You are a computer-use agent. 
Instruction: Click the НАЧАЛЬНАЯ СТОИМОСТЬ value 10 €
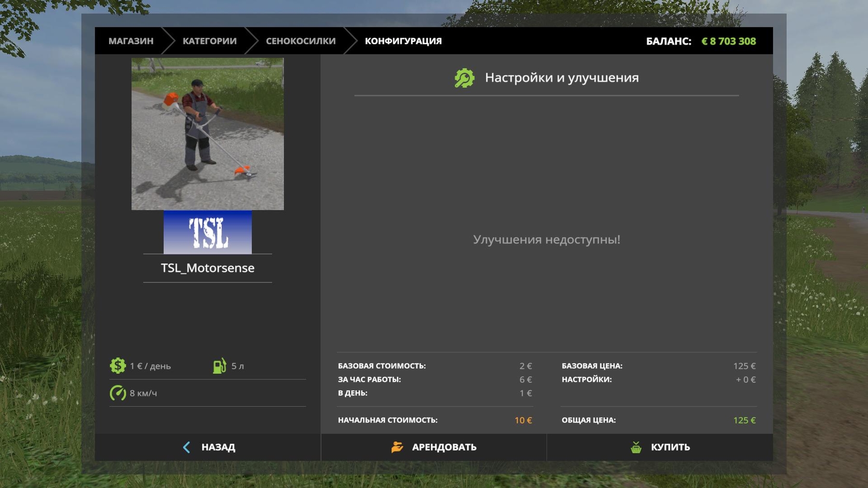(x=523, y=420)
